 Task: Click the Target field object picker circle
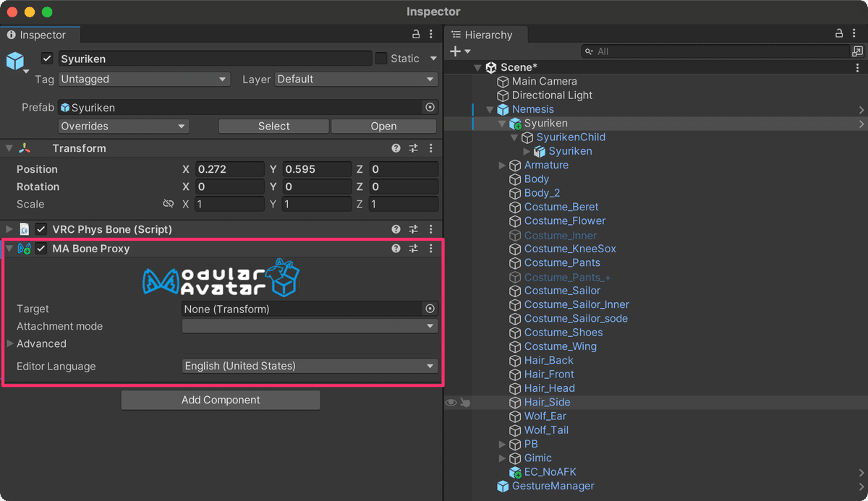[x=430, y=309]
